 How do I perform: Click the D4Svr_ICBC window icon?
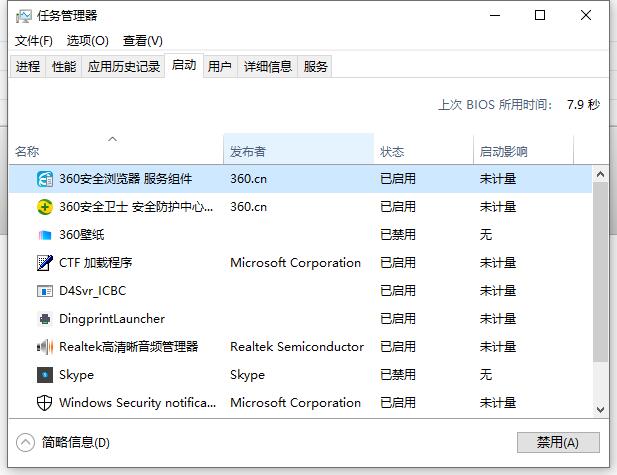click(44, 291)
